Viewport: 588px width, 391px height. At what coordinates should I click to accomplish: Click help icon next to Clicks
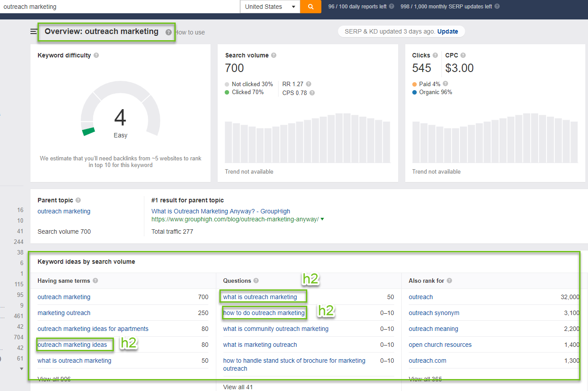(435, 56)
